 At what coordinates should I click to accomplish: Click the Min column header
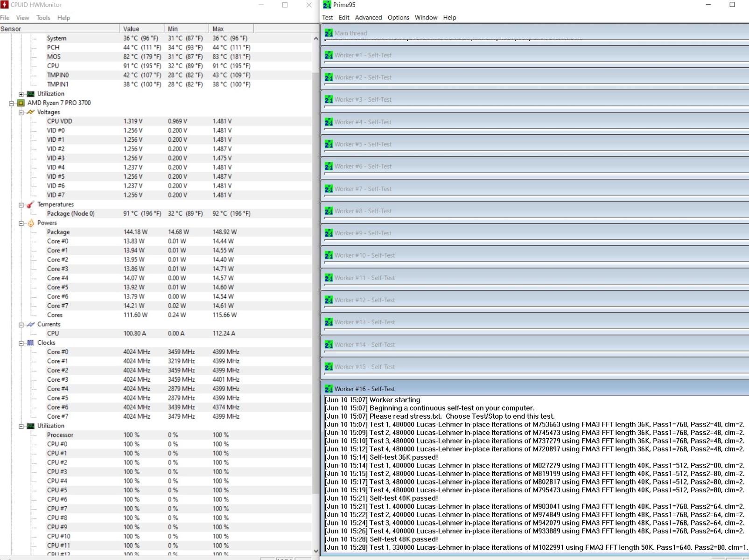tap(186, 29)
